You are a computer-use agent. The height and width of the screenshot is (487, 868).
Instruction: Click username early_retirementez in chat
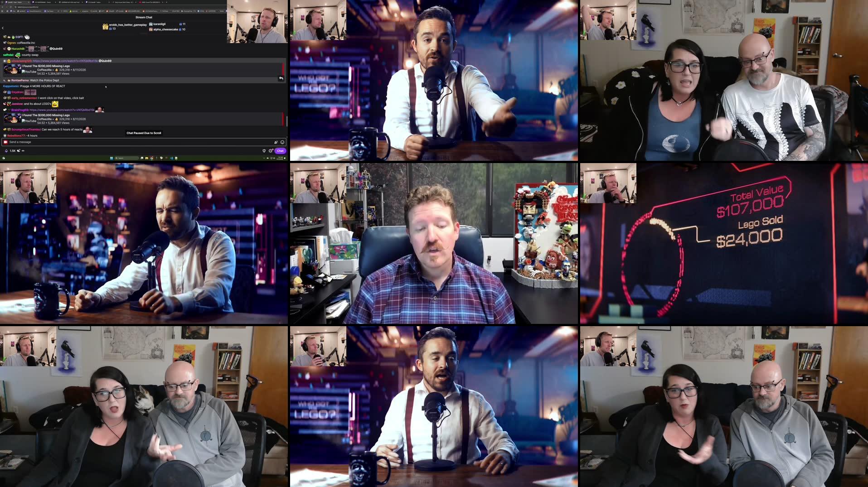[24, 98]
